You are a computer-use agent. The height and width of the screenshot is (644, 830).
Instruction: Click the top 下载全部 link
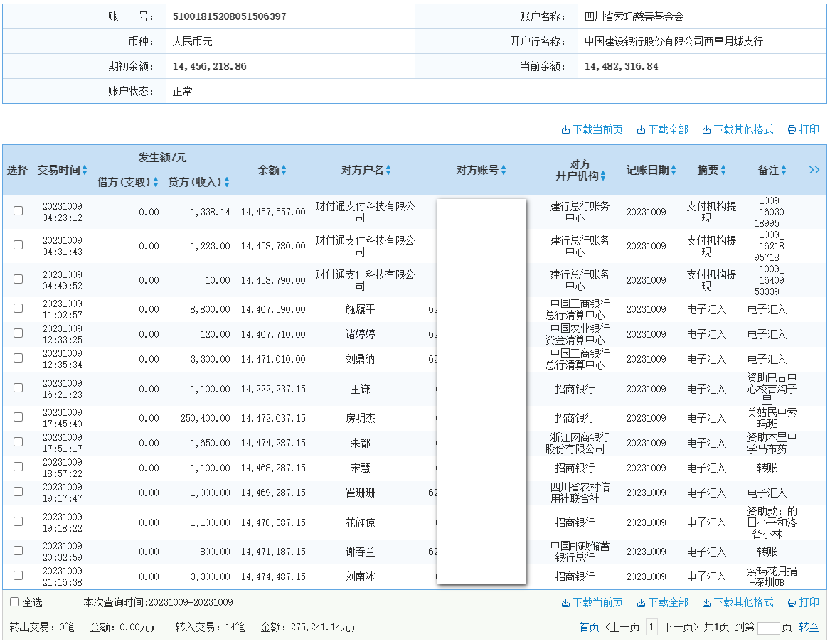[662, 129]
